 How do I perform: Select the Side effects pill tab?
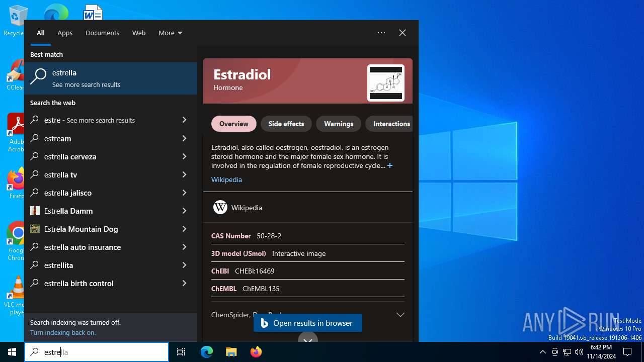286,124
